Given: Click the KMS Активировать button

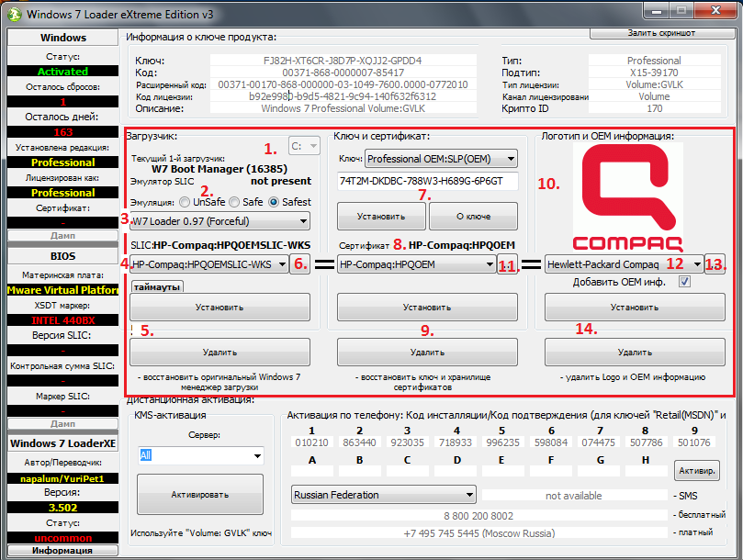Looking at the screenshot, I should click(200, 494).
